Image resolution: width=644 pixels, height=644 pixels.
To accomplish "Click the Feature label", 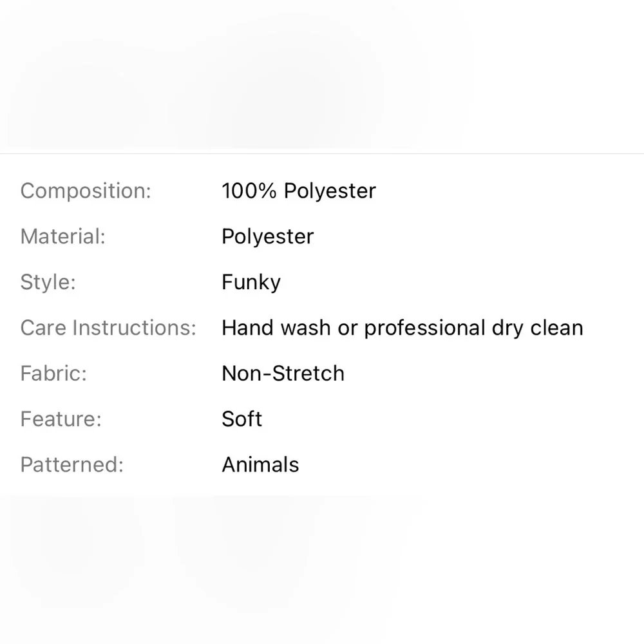I will 61,419.
